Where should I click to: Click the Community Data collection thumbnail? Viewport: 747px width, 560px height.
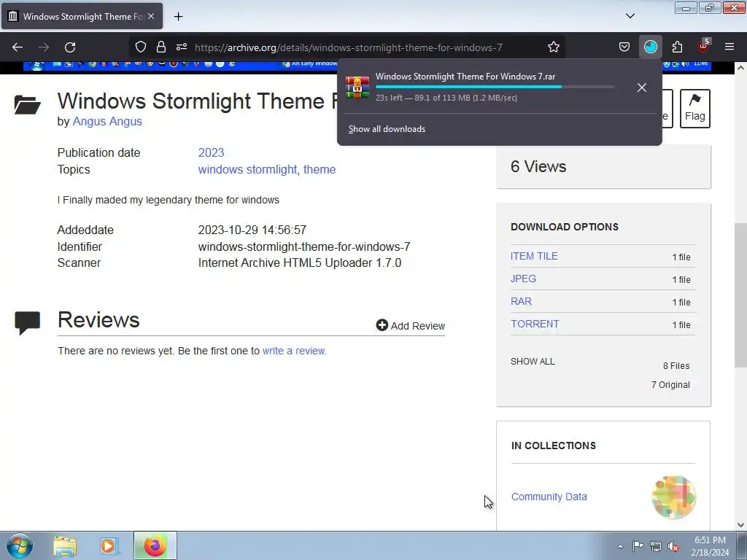pyautogui.click(x=673, y=497)
